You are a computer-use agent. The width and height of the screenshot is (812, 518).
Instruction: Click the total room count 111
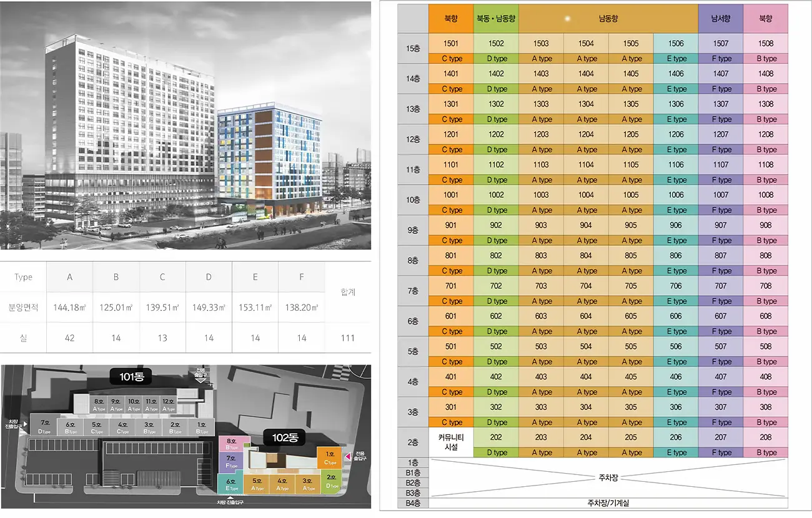[348, 338]
